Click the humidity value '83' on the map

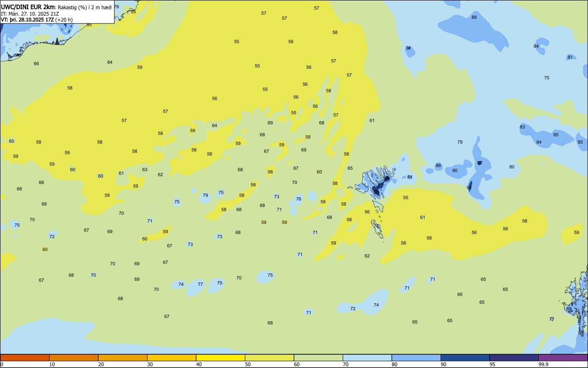click(522, 127)
